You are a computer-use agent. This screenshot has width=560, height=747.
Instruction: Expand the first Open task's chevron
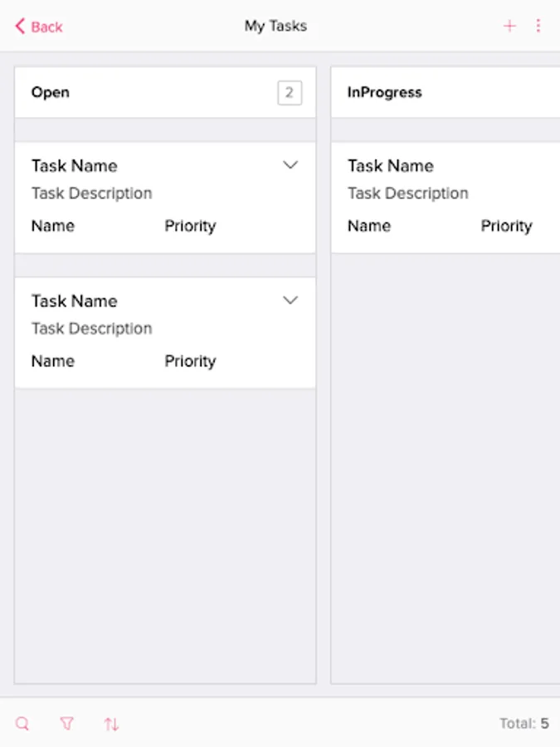[290, 165]
